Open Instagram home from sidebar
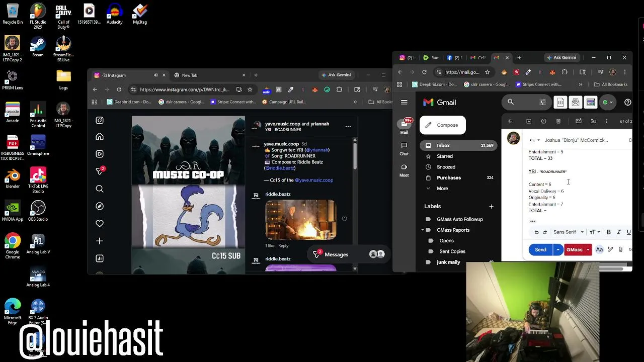The width and height of the screenshot is (644, 362). pyautogui.click(x=100, y=137)
